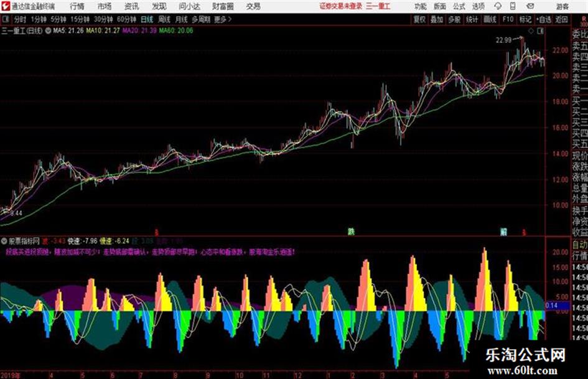Screen dimensions: 588x379
Task: Click the 卖五 row in the order panel
Action: pyautogui.click(x=579, y=46)
